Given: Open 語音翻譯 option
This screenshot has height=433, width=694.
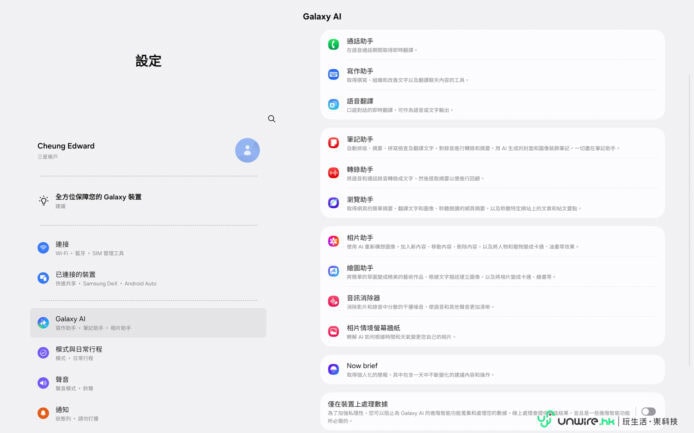Looking at the screenshot, I should (493, 105).
